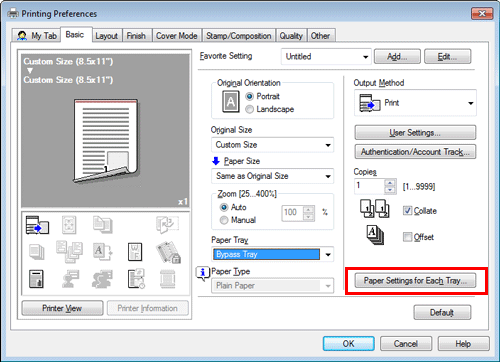The width and height of the screenshot is (500, 362).
Task: Select Landscape orientation
Action: click(x=249, y=109)
